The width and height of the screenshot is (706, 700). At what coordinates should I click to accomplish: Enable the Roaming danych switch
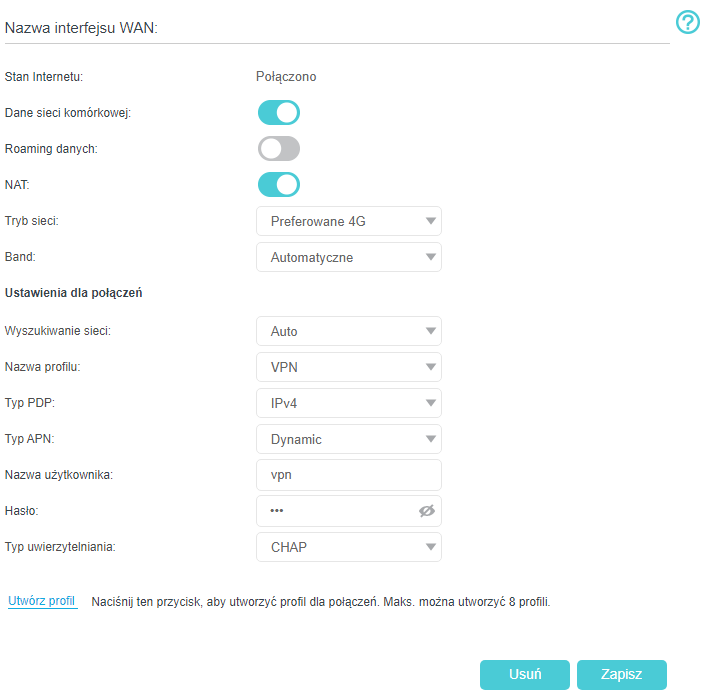279,149
